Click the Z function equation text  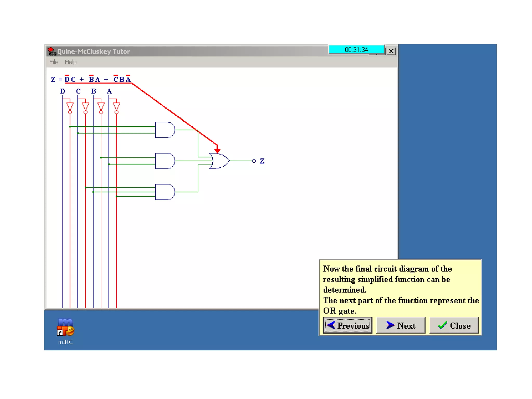[91, 79]
